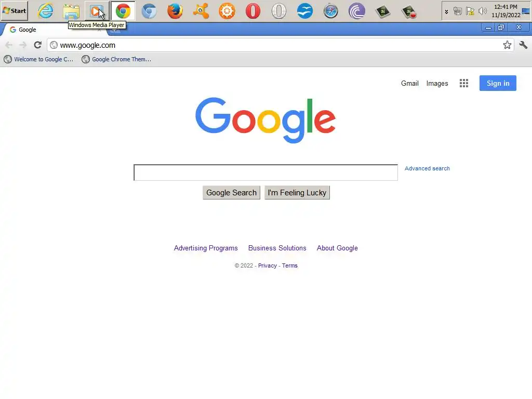The height and width of the screenshot is (399, 532).
Task: Open the Privacy link
Action: click(x=268, y=265)
